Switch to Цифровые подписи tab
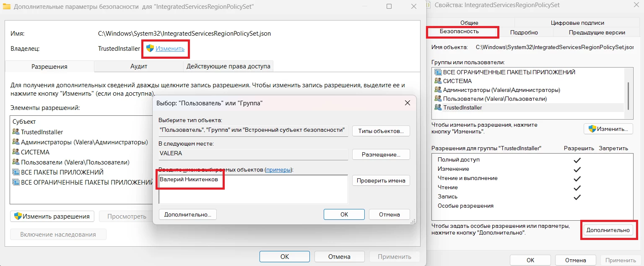This screenshot has width=644, height=266. click(577, 23)
